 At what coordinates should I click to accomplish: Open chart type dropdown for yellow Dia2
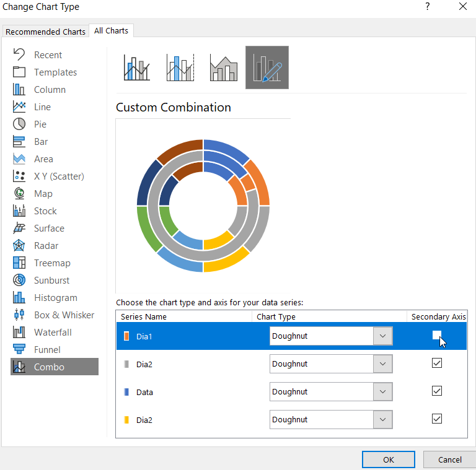point(382,420)
